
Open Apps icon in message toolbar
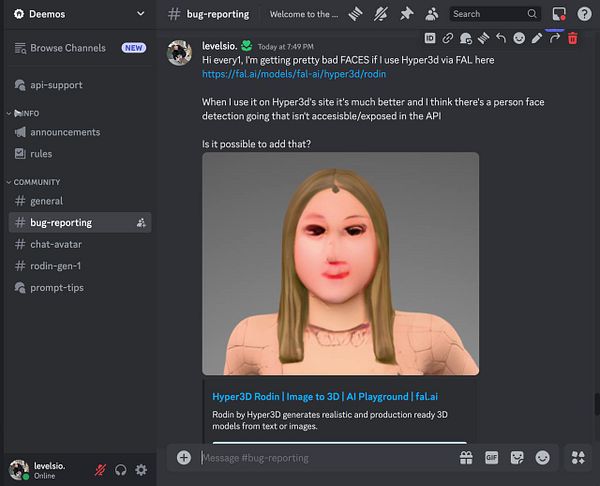(465, 38)
